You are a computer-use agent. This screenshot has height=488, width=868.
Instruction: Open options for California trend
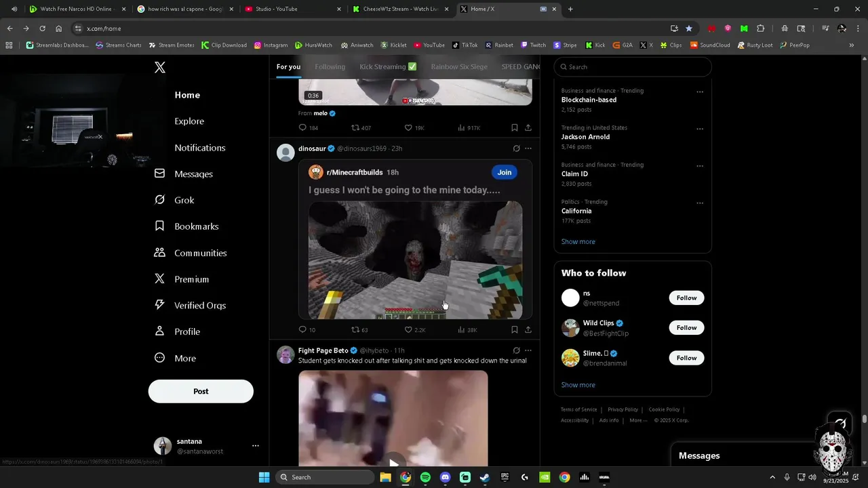tap(700, 203)
